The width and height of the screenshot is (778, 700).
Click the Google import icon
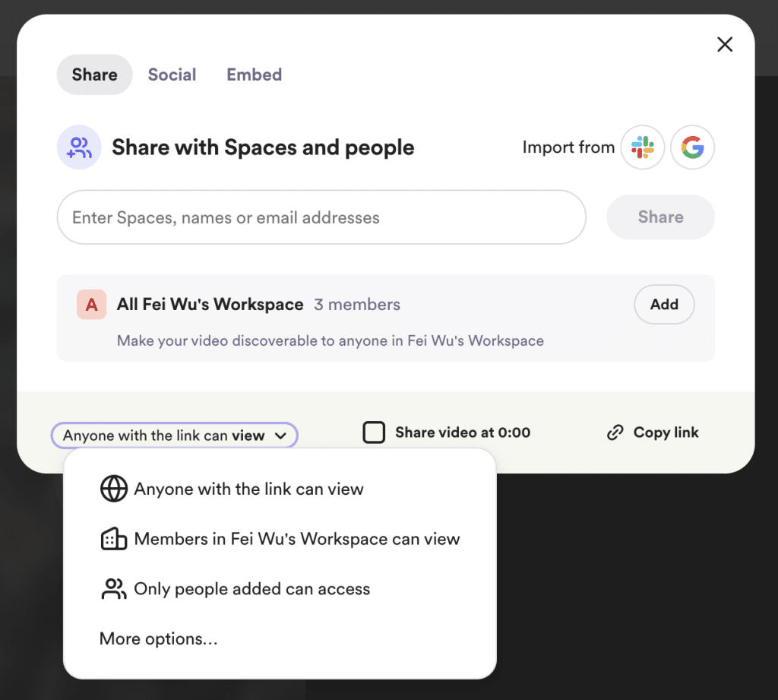click(692, 147)
